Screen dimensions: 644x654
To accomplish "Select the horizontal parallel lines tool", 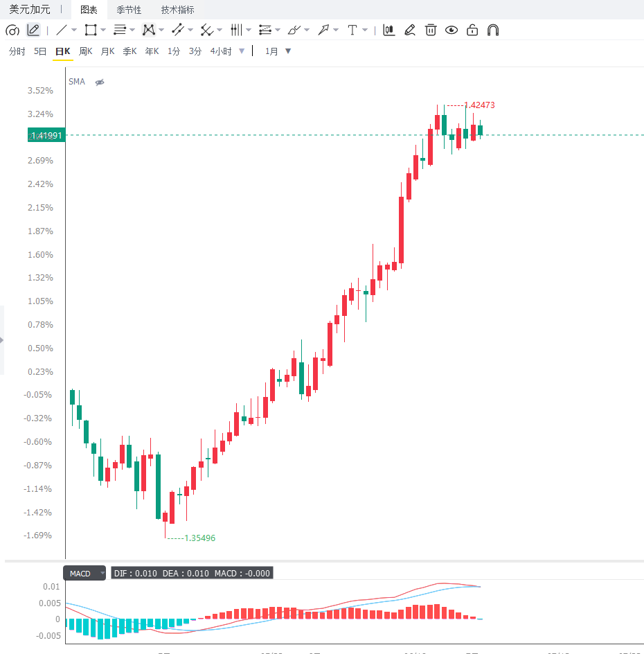I will click(120, 30).
